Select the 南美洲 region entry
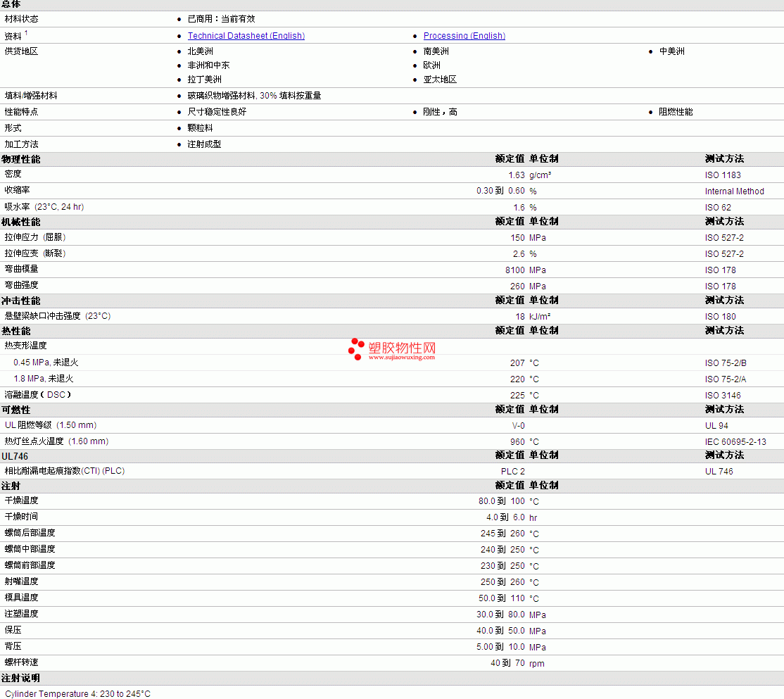 pos(436,51)
